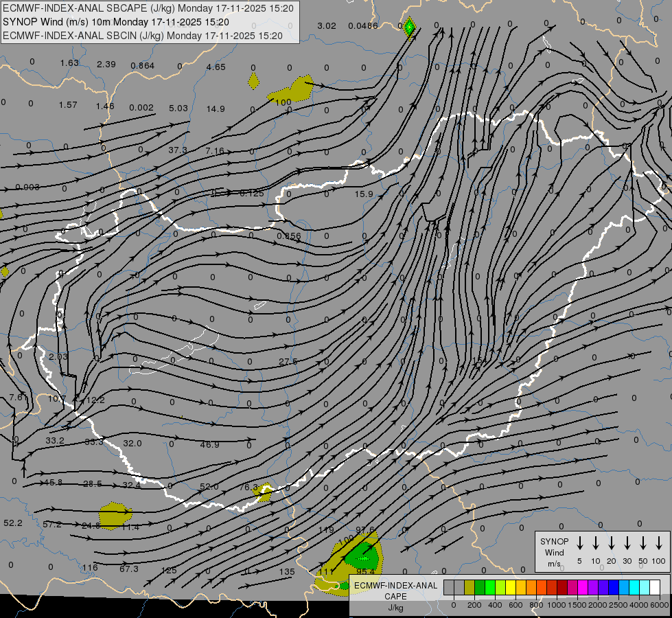Click the 5 m/s wind arrow in legend
The width and height of the screenshot is (672, 618).
(579, 543)
